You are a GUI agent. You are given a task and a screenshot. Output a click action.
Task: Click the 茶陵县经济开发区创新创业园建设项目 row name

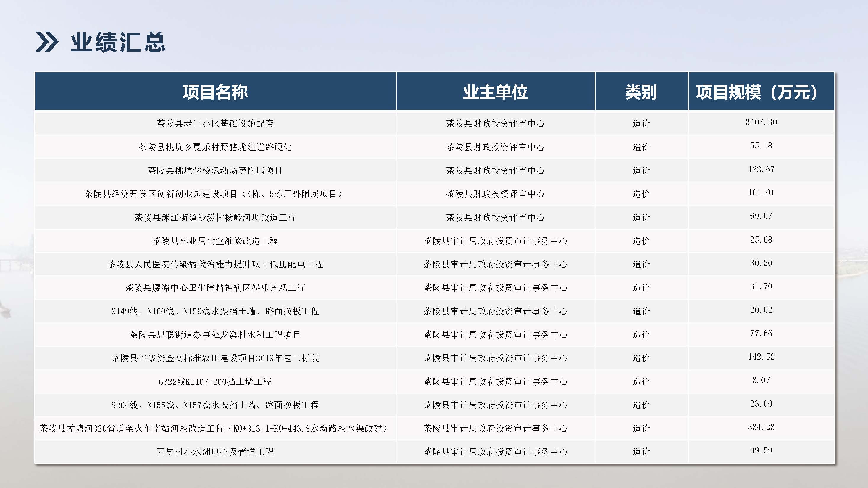coord(215,194)
